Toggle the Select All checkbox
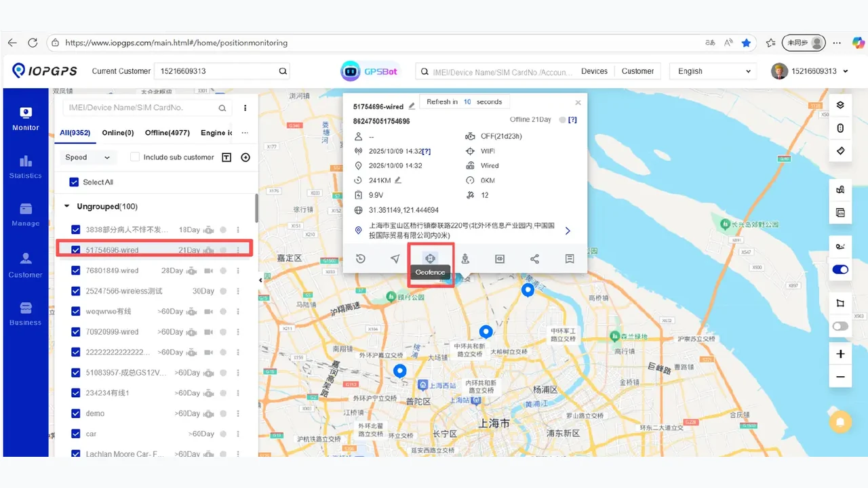The height and width of the screenshot is (488, 868). (75, 182)
